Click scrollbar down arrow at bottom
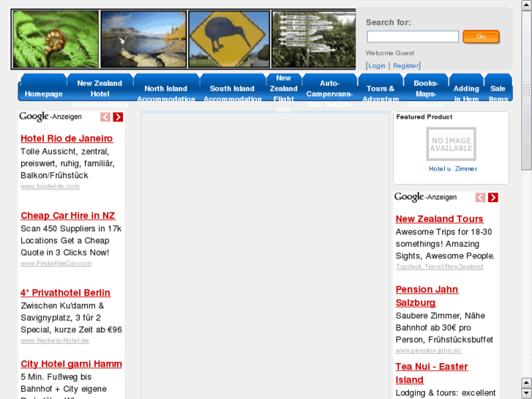Image resolution: width=532 pixels, height=399 pixels. click(x=527, y=394)
